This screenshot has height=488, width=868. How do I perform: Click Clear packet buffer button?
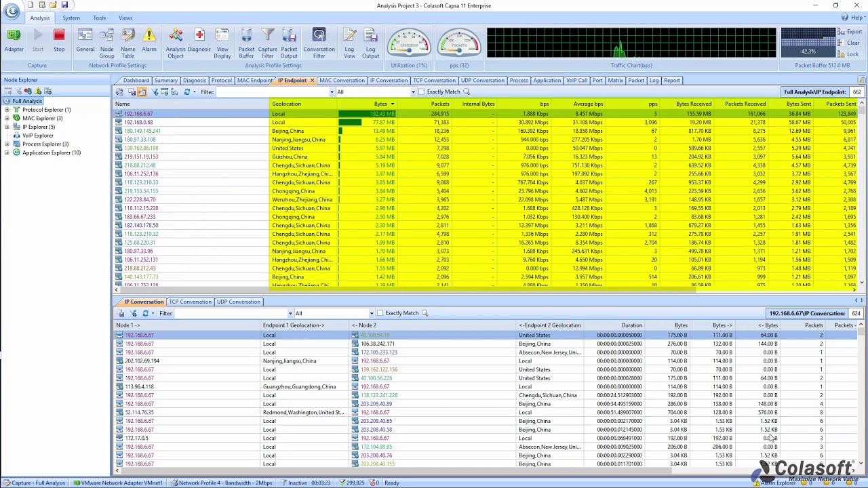pyautogui.click(x=849, y=43)
